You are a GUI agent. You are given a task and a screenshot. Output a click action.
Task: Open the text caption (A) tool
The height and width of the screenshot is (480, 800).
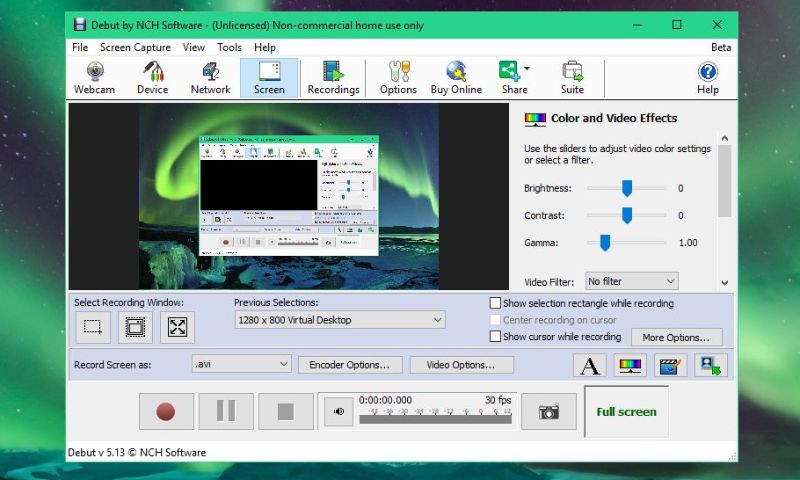point(590,365)
